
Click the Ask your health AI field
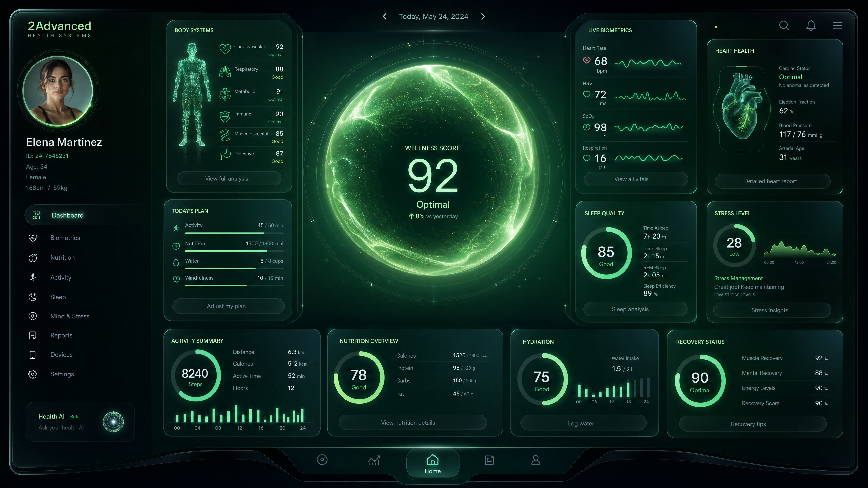pyautogui.click(x=61, y=428)
